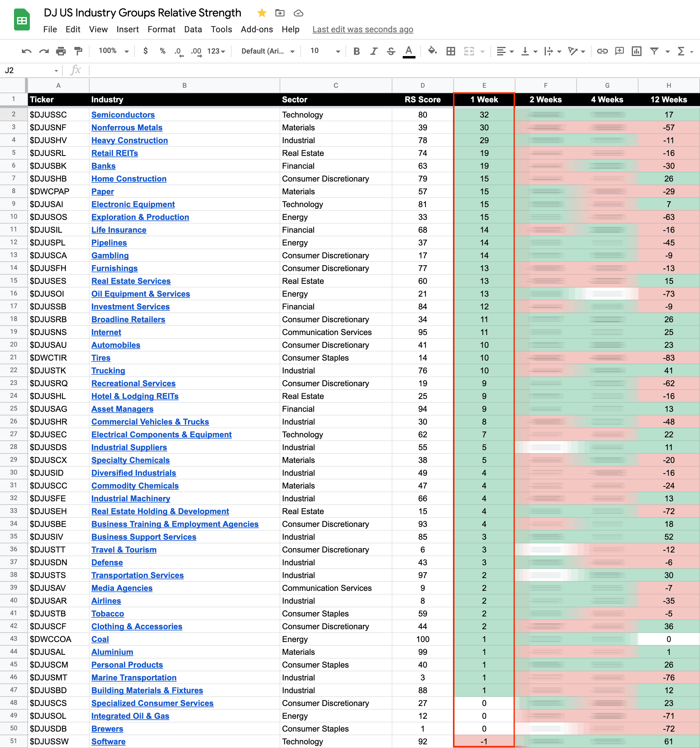Click the Name box showing J2
Screen dimensions: 700x748
point(31,70)
